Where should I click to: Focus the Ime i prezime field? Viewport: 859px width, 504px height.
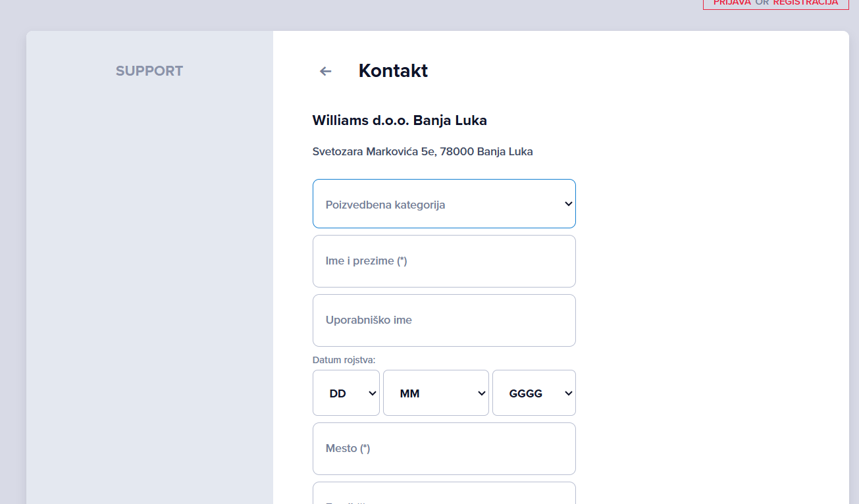[444, 261]
